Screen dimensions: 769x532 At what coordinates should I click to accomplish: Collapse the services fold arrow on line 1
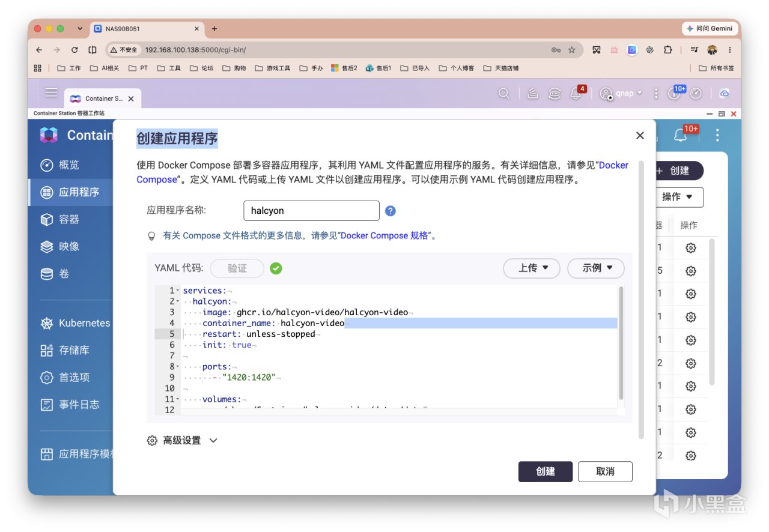point(178,291)
